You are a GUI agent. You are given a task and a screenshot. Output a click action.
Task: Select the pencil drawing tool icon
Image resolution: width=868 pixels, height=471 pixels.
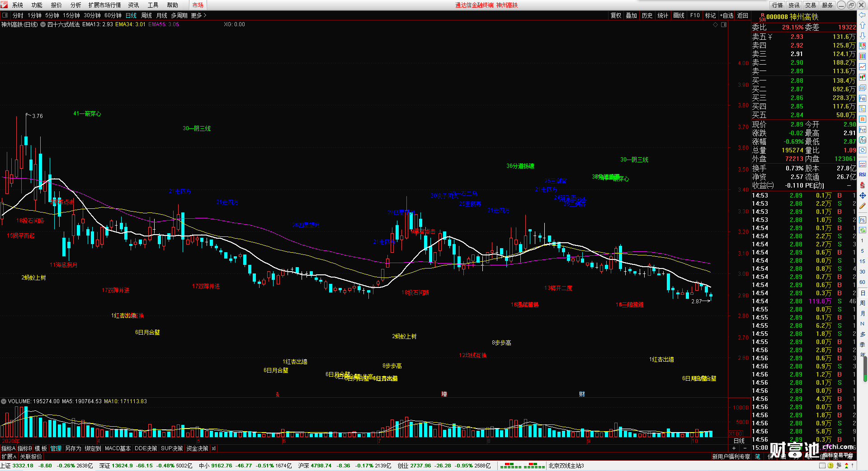tap(862, 206)
